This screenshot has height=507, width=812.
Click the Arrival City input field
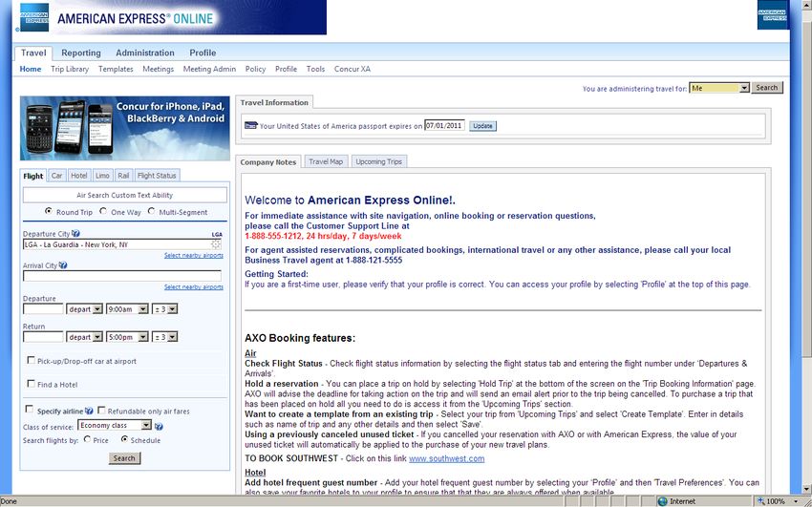122,276
